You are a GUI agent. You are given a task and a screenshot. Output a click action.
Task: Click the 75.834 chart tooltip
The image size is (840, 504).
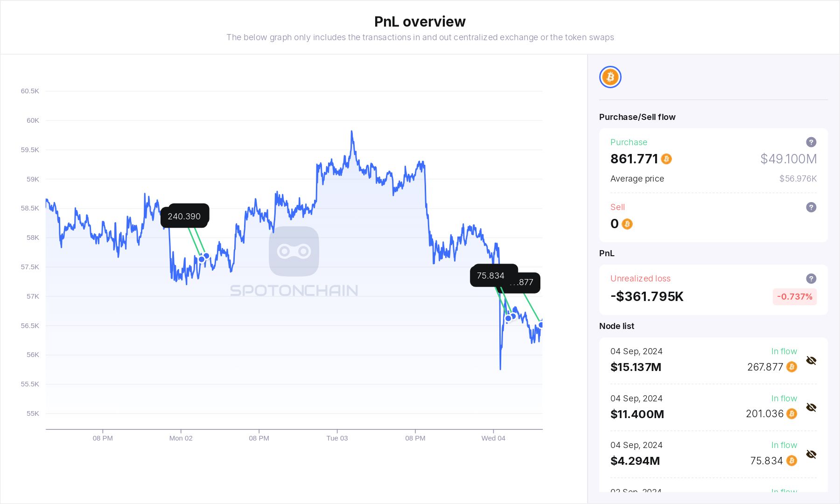coord(490,276)
